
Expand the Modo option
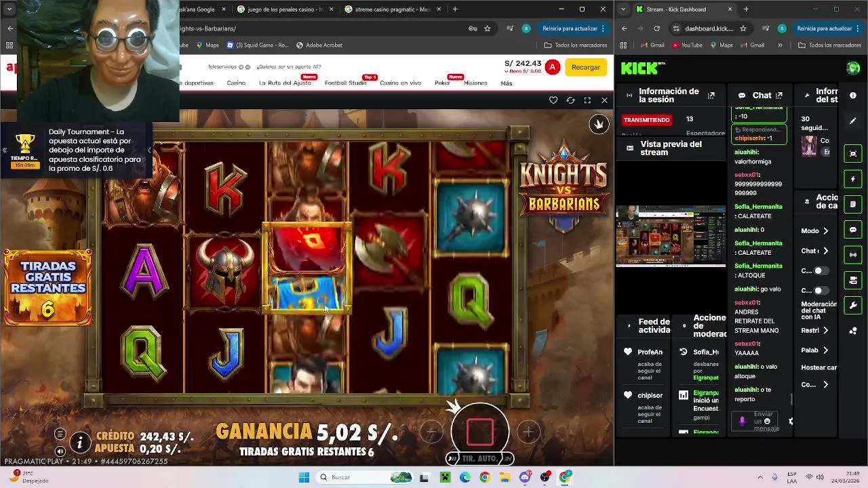[x=815, y=231]
